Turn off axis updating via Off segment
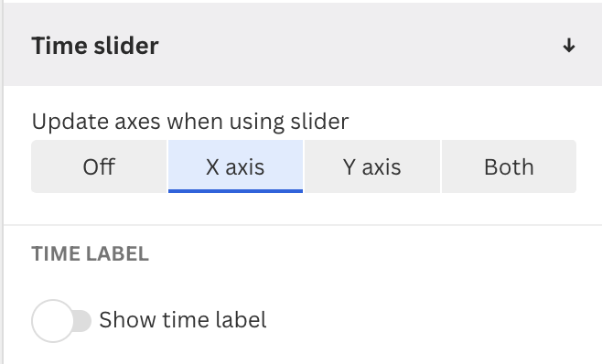Viewport: 602px width, 364px height. point(99,166)
